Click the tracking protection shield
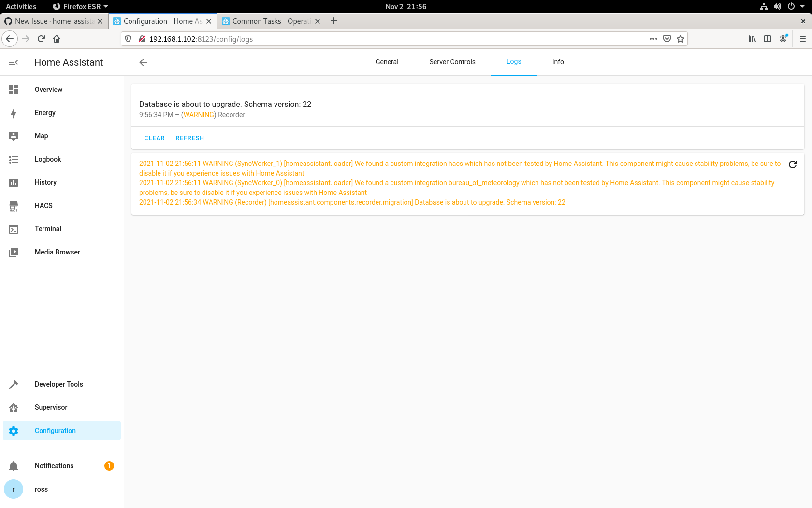Image resolution: width=812 pixels, height=508 pixels. tap(127, 39)
